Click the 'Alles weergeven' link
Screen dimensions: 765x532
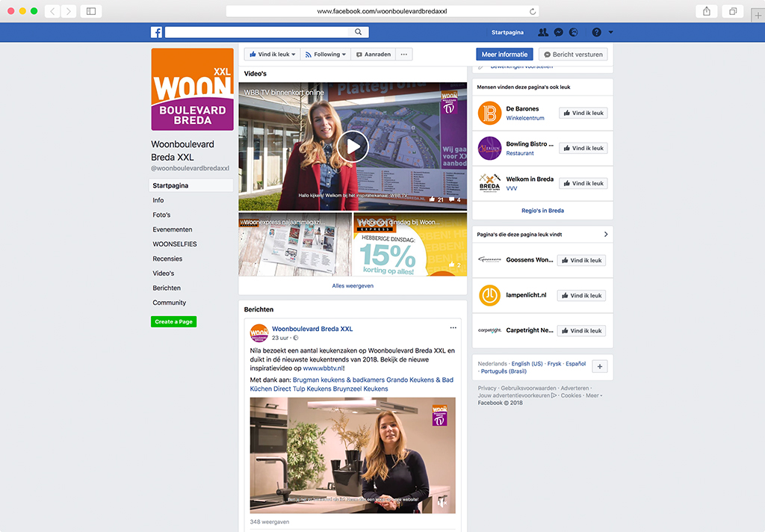click(x=353, y=285)
